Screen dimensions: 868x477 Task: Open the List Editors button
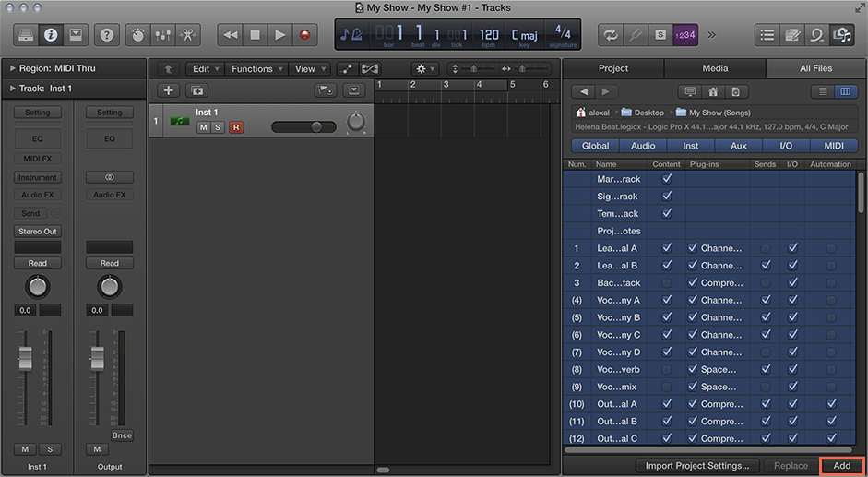(x=767, y=35)
